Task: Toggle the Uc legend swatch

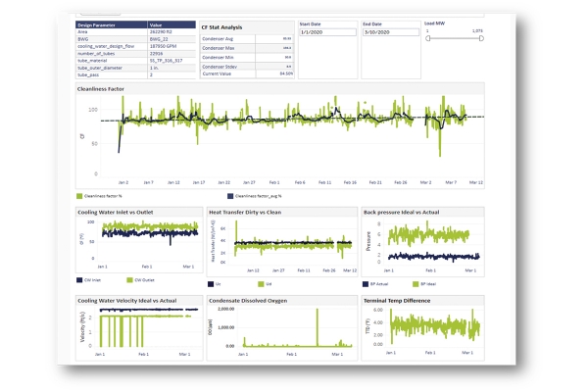Action: [211, 284]
